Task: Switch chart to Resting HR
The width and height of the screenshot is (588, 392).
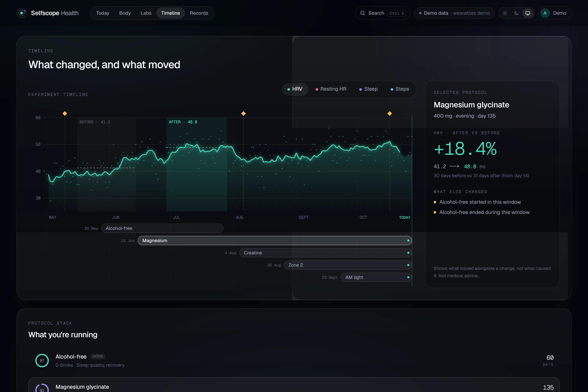Action: [331, 89]
